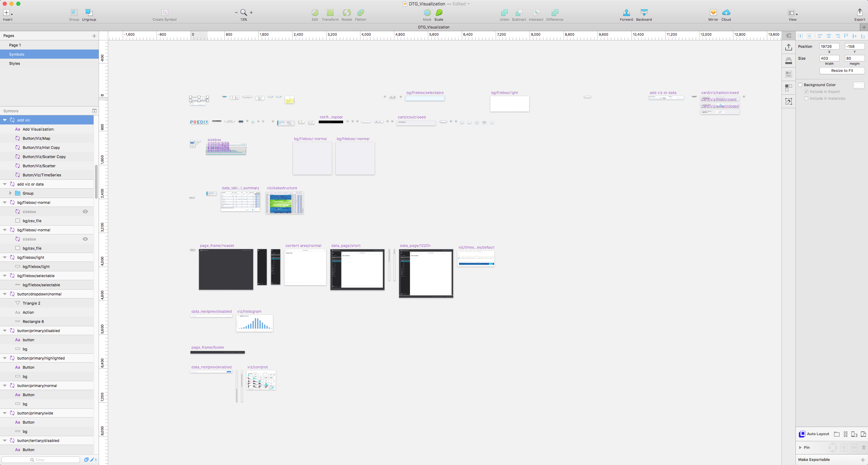868x465 pixels.
Task: Toggle visibility of sizebox under second bg/filebox/-normal
Action: [85, 239]
